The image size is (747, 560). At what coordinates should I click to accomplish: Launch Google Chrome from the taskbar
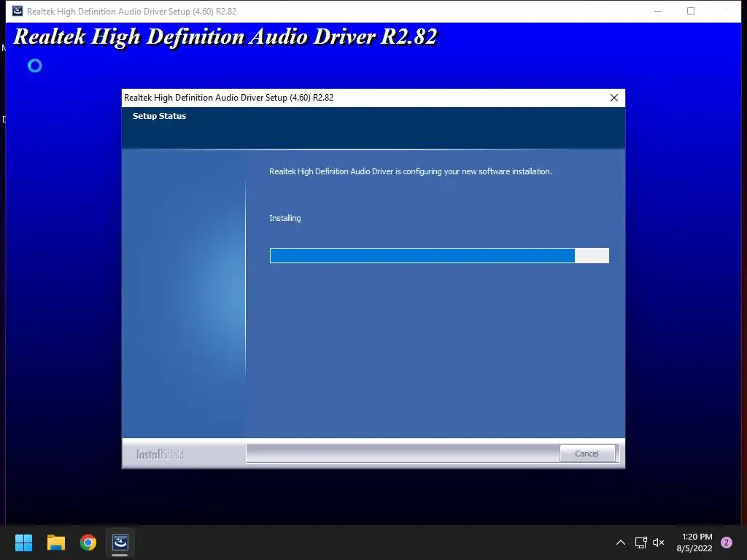coord(88,542)
